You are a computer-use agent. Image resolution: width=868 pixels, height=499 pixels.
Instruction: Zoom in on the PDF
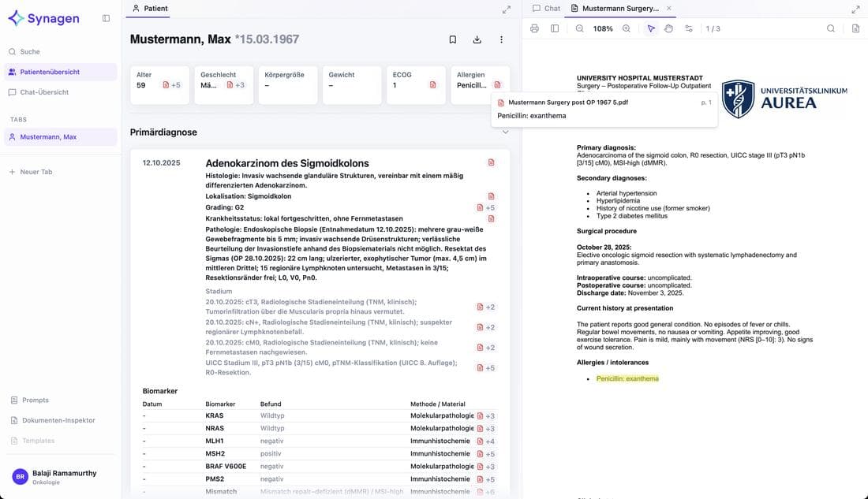[x=626, y=28]
